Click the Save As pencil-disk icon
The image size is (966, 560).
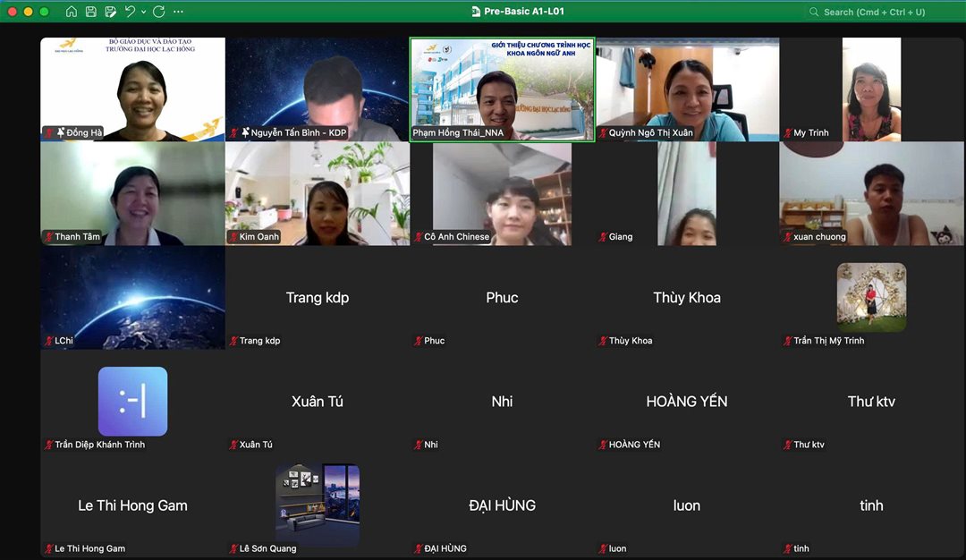point(110,11)
